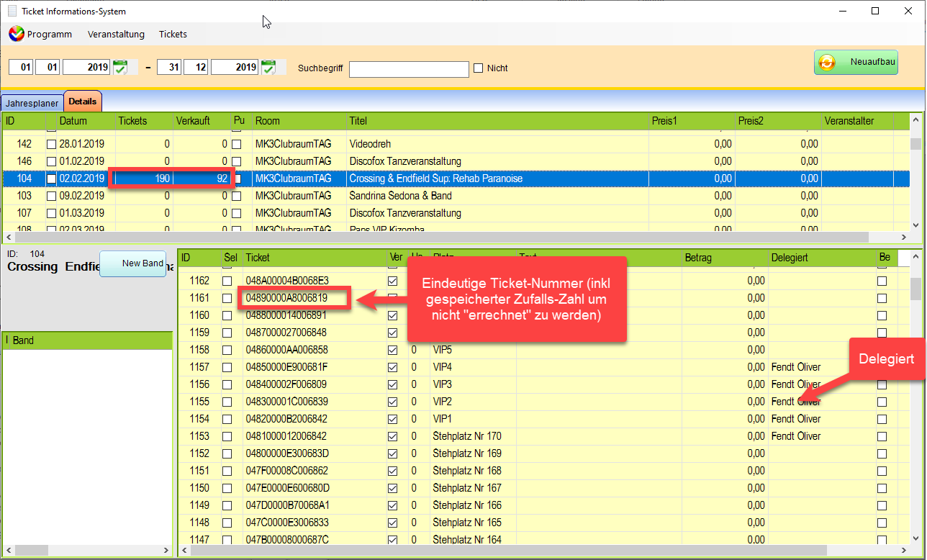Click the Delegiert column header
Image resolution: width=927 pixels, height=560 pixels.
click(x=822, y=258)
